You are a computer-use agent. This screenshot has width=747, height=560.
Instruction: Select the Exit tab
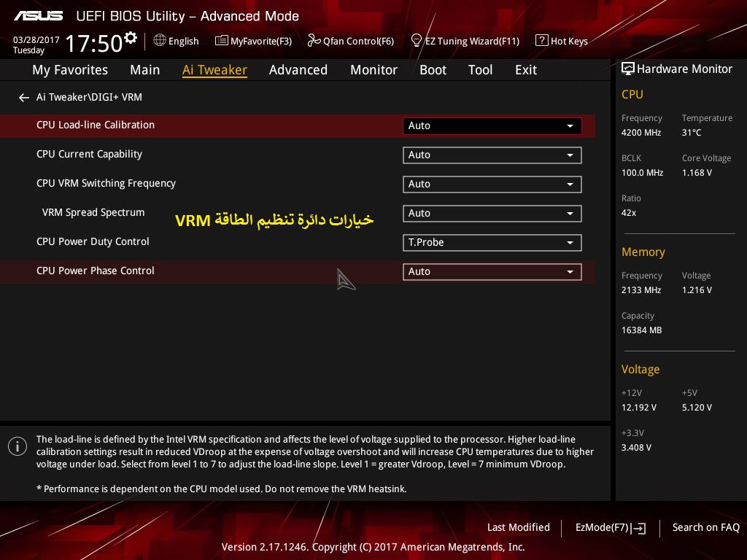point(526,70)
